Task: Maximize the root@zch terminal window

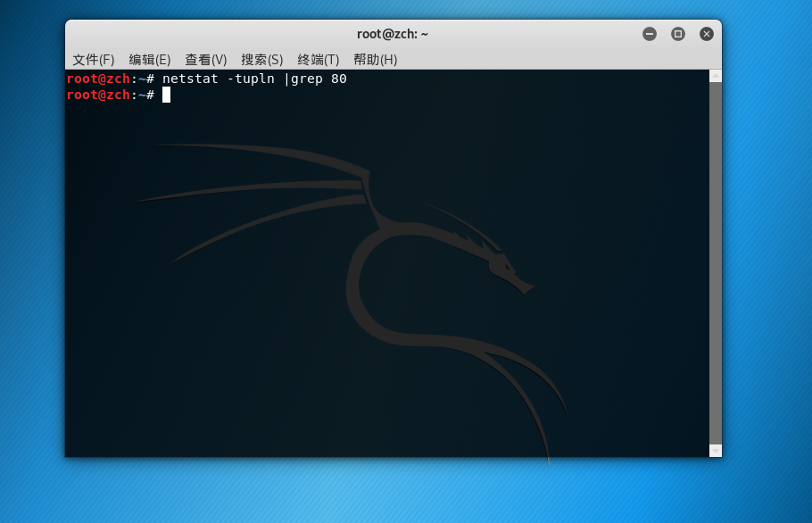Action: (x=678, y=34)
